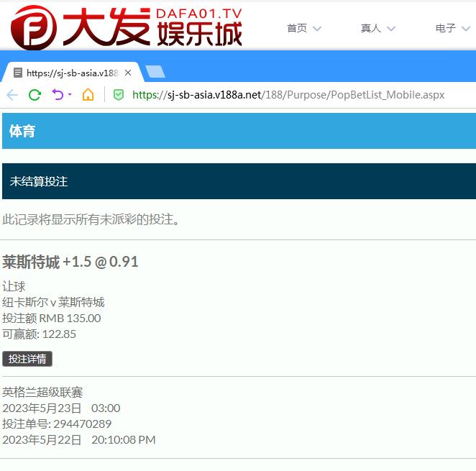Click the timestamp 2023年5月22日 20:10:08 PM

pyautogui.click(x=79, y=440)
